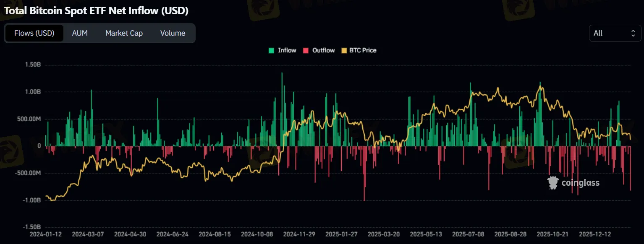Click the 2024-01-12 axis date label

46,234
